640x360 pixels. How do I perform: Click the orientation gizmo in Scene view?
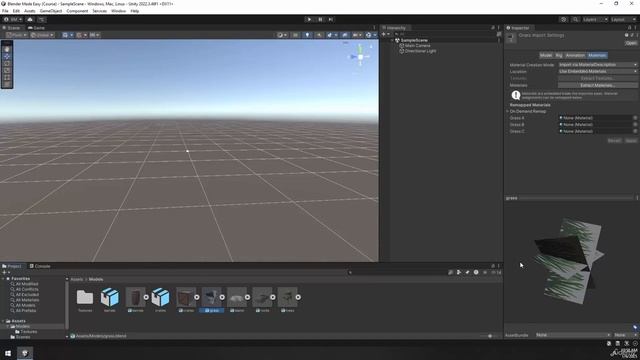click(x=360, y=56)
